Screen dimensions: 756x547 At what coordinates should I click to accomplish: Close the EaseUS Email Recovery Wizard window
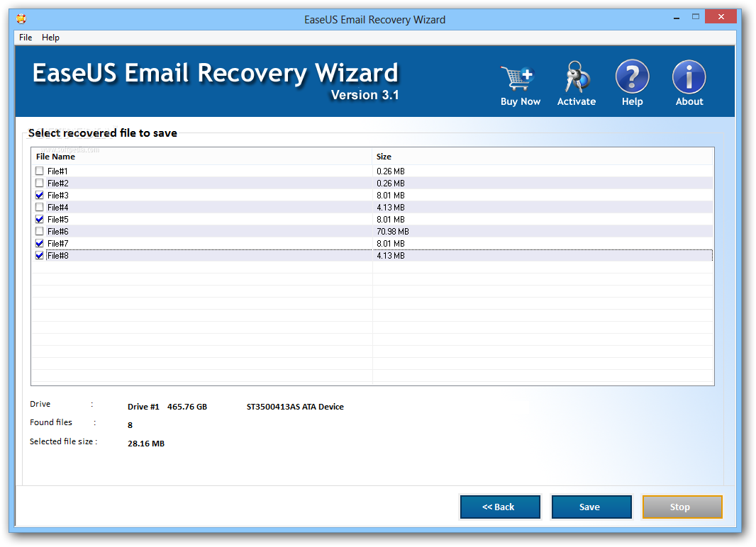(x=721, y=17)
